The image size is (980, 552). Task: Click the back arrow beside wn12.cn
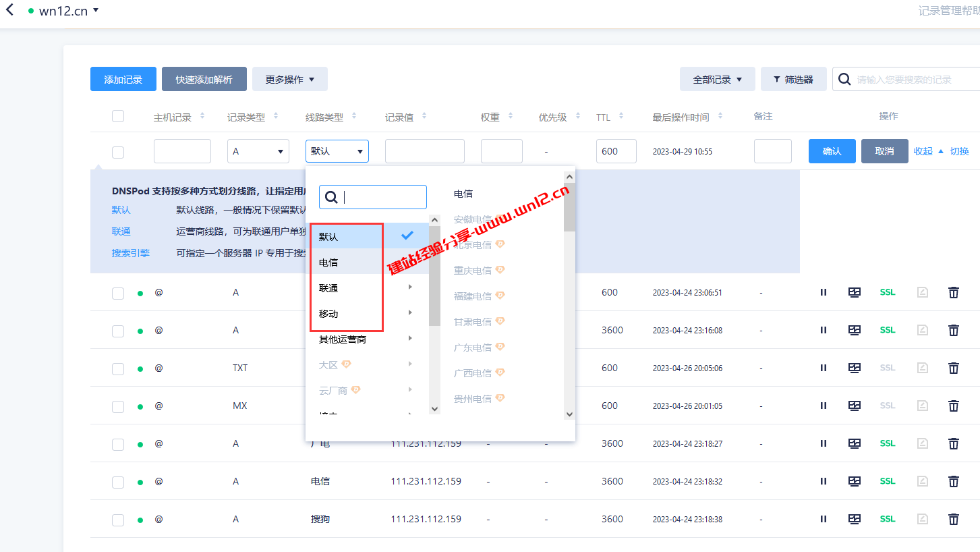8,10
